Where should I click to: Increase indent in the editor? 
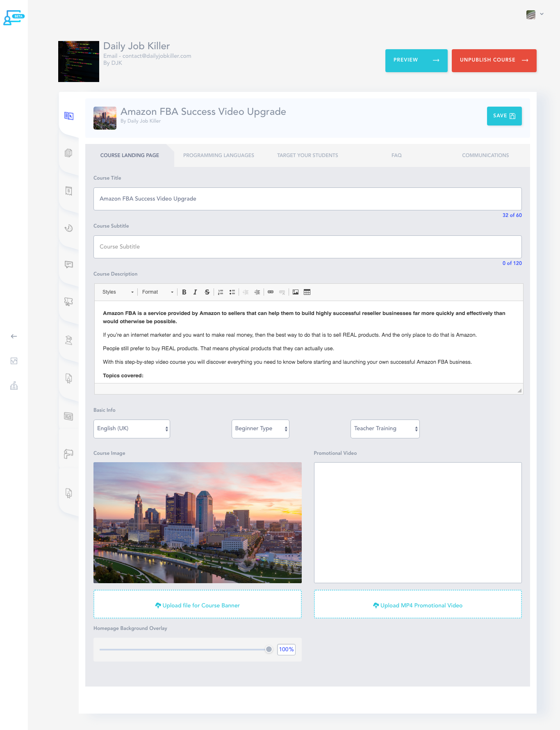257,292
